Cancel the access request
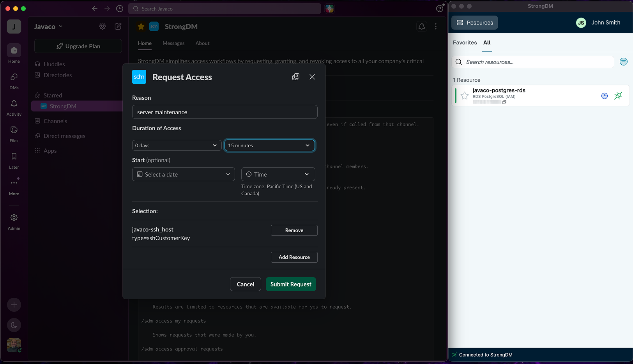 click(x=246, y=284)
